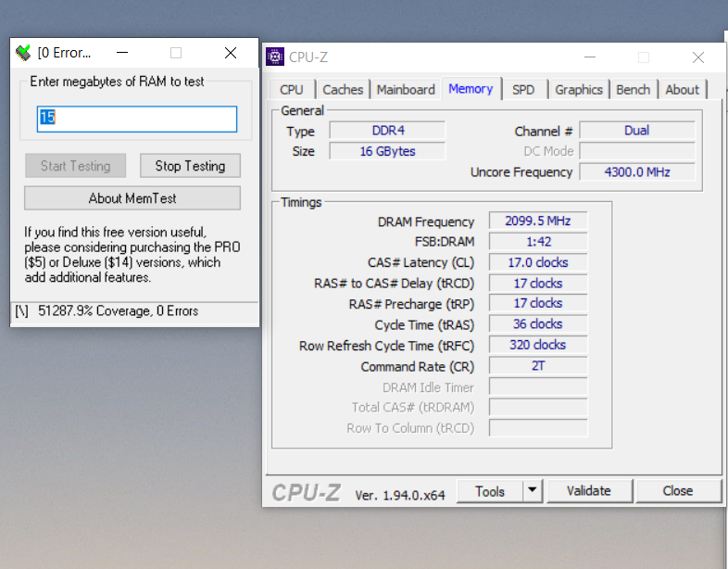Click the RAS# Precharge (tRP) value 17 clocks
728x569 pixels.
pos(538,303)
